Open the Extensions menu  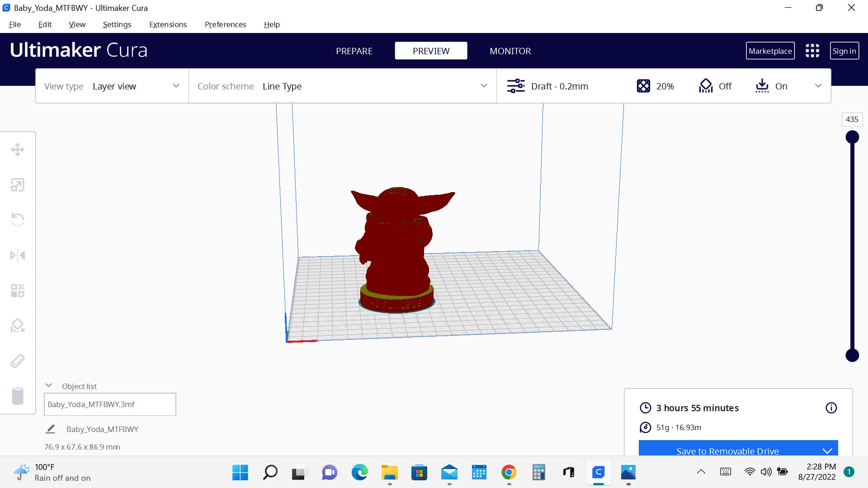(x=167, y=24)
